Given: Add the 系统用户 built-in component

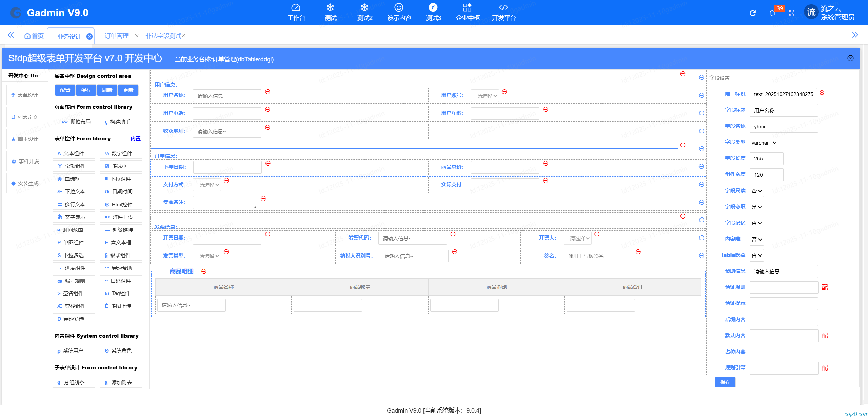Looking at the screenshot, I should click(73, 350).
